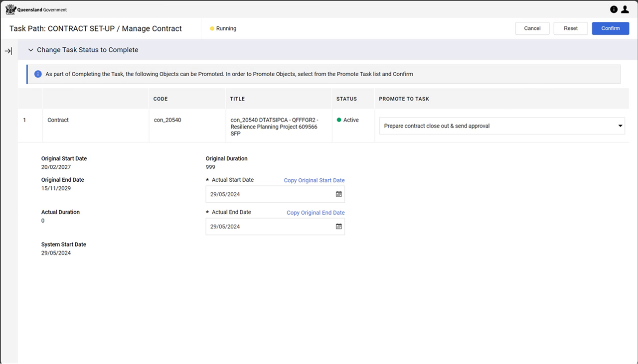Click the Cancel button
Viewport: 638px width, 364px height.
pyautogui.click(x=532, y=28)
